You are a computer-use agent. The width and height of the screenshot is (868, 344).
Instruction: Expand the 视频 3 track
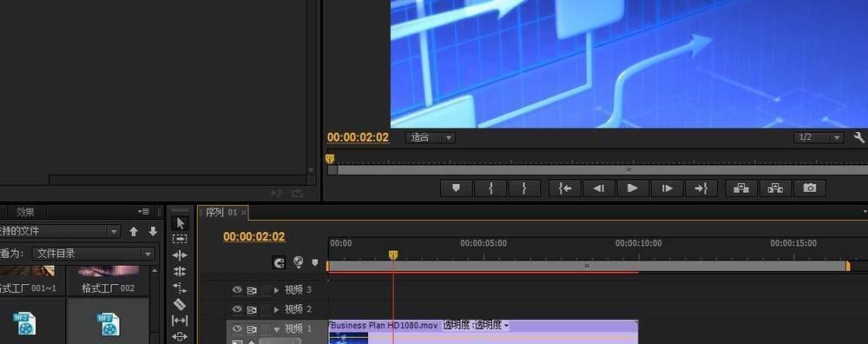pos(277,290)
